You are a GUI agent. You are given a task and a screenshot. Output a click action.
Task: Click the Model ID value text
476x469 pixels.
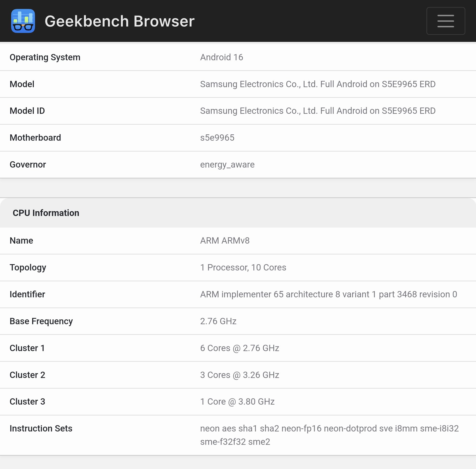pos(318,111)
